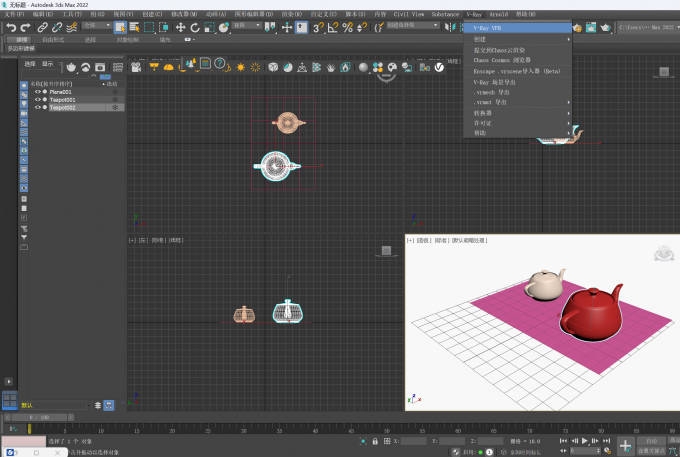Open the selection filter dropdown
Screen dimensions: 680x457
tap(97, 25)
